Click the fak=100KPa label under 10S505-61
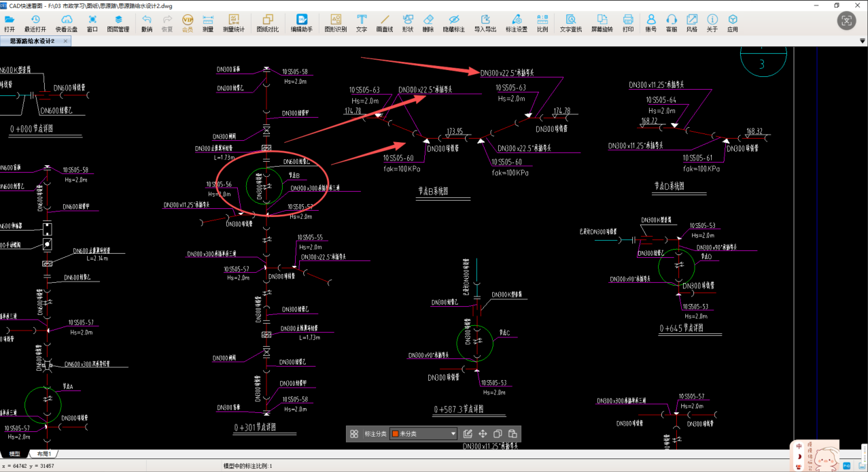 (x=701, y=168)
